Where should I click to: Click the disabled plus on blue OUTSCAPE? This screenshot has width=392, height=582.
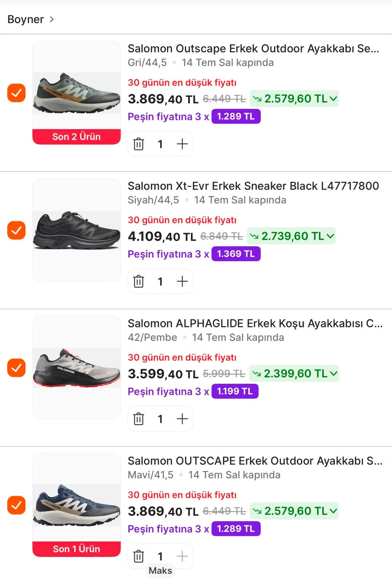(x=182, y=557)
